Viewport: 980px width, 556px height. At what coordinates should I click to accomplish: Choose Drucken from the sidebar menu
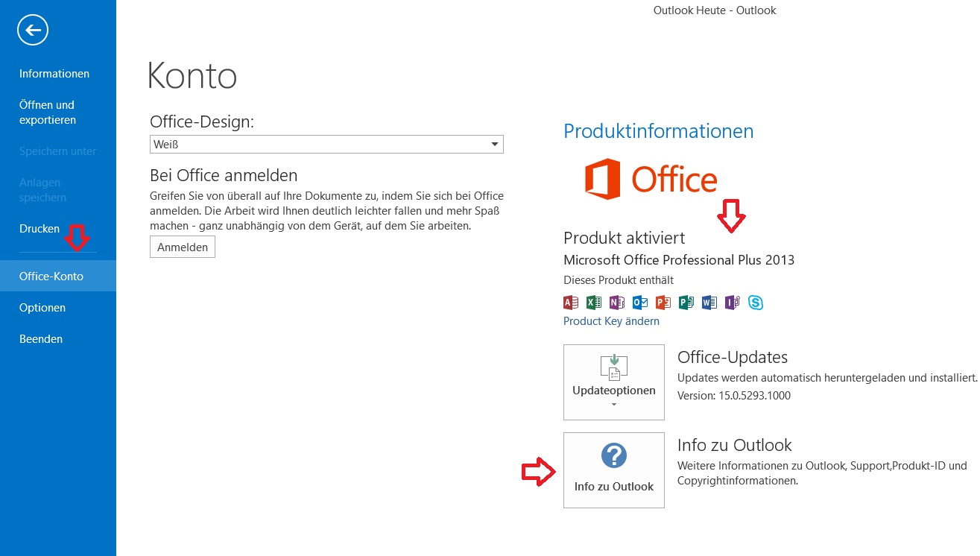[x=39, y=229]
